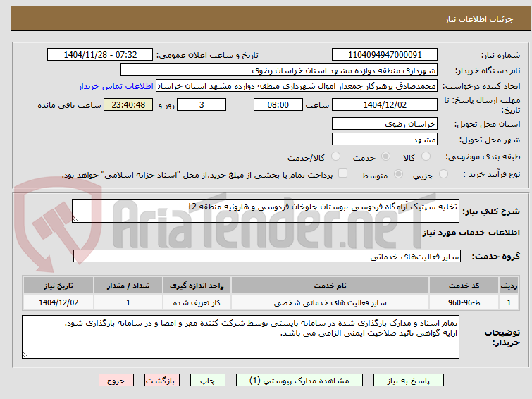Click the delivery province field خراسان رضوی

pyautogui.click(x=385, y=123)
